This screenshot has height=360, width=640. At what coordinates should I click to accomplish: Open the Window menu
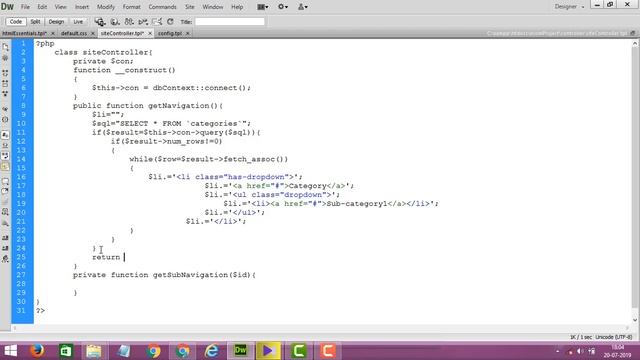point(213,7)
